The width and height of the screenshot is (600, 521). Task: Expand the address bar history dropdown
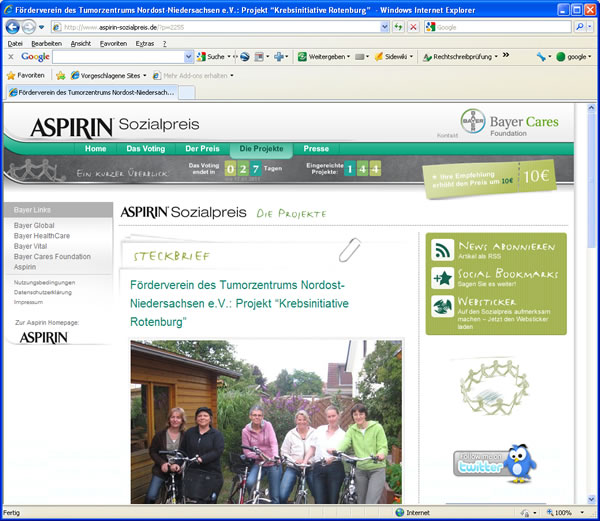385,27
